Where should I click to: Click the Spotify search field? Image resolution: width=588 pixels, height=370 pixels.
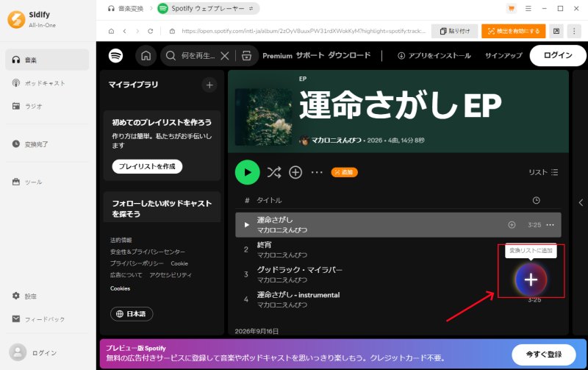click(198, 56)
